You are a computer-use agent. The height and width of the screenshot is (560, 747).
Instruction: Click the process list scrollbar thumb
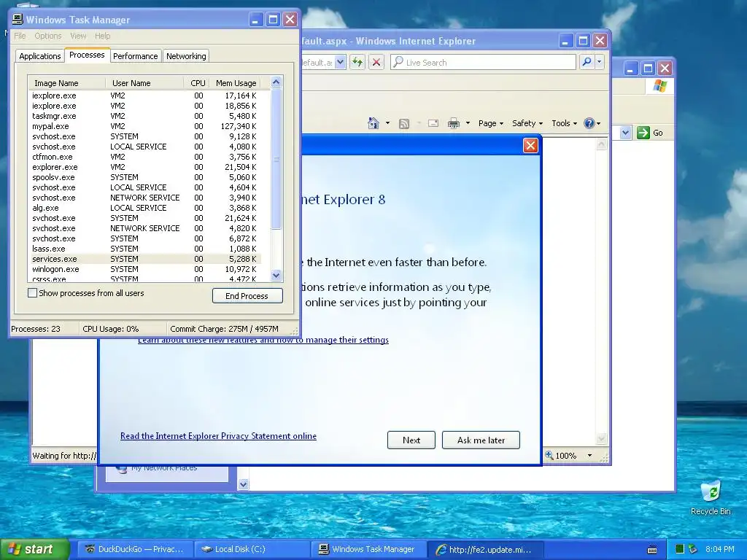click(x=276, y=158)
